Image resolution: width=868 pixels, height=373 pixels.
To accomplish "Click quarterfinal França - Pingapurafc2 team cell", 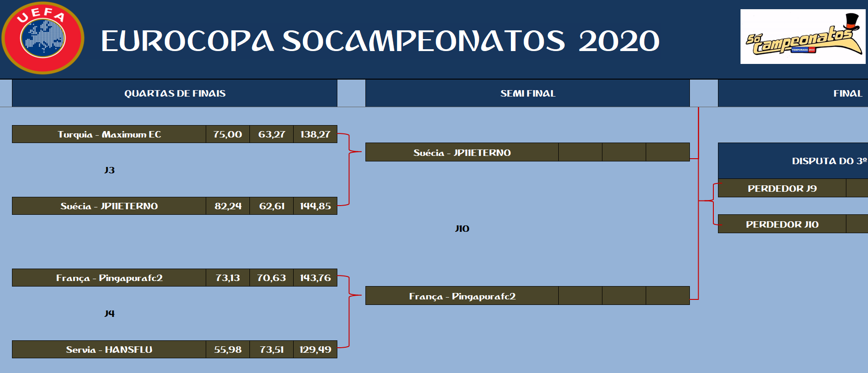I will tap(109, 278).
